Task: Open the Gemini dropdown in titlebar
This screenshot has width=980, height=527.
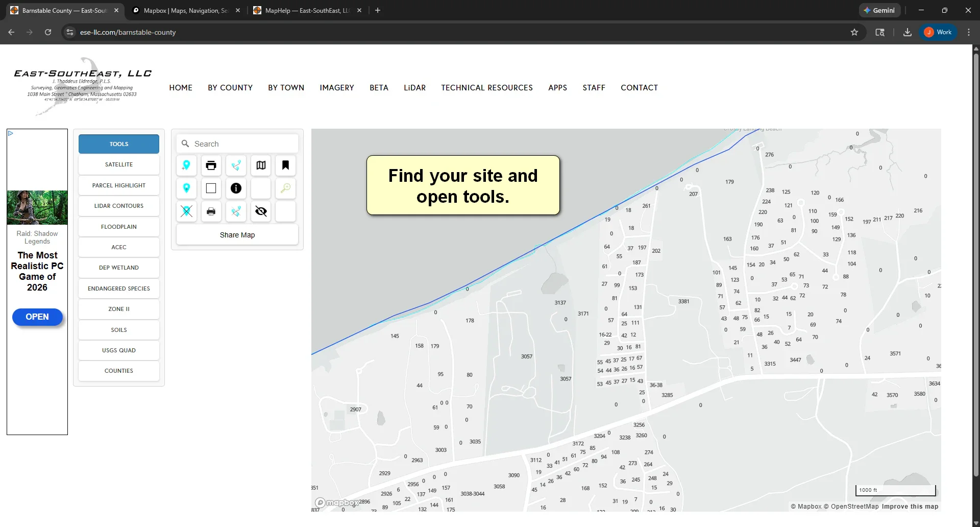Action: tap(880, 10)
